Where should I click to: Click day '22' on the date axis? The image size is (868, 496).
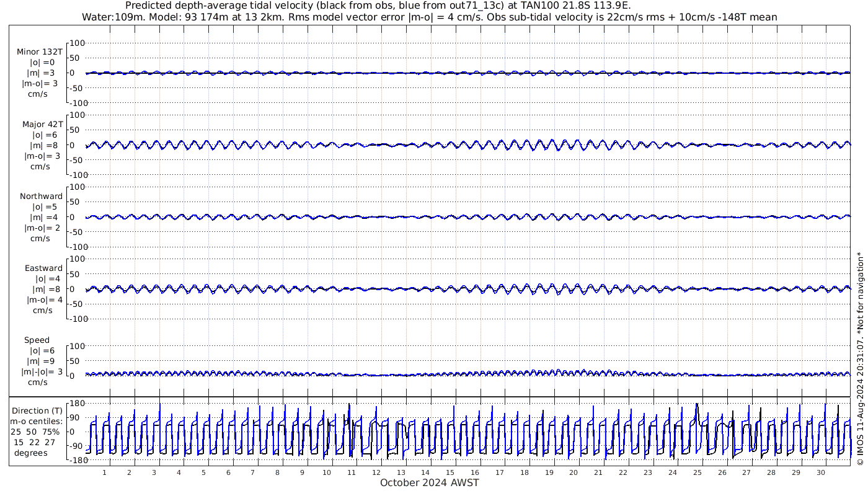point(623,472)
